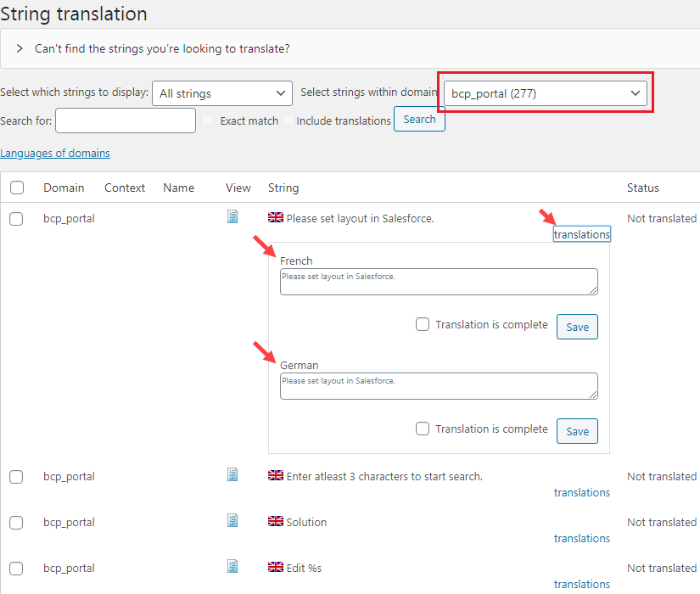Open 'Languages of domains' link
The image size is (700, 594).
pos(55,154)
